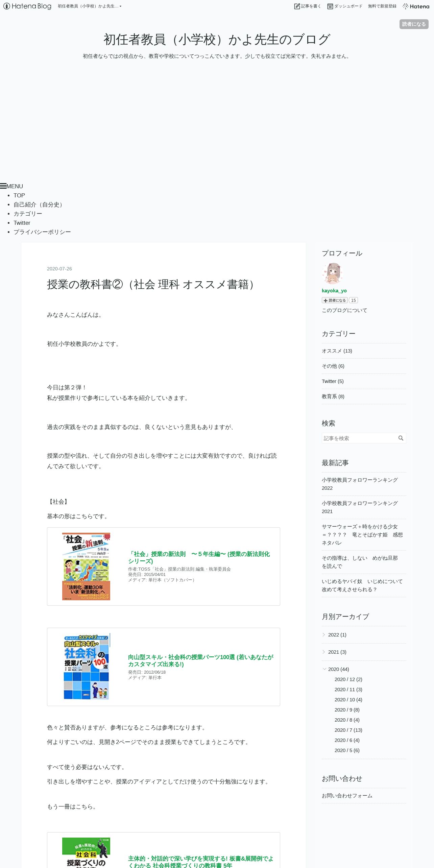The height and width of the screenshot is (868, 434).
Task: Click the 記事を書く pencil icon
Action: pos(297,6)
